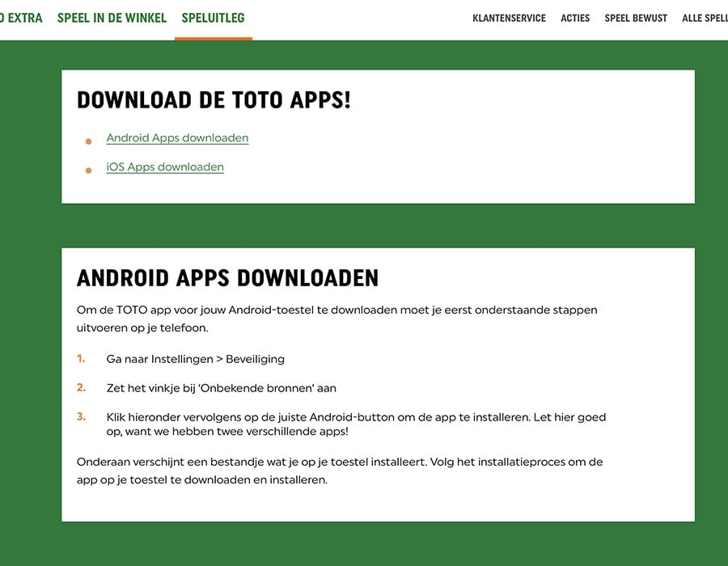Click the Extra navigation item
The width and height of the screenshot is (728, 566).
click(21, 18)
